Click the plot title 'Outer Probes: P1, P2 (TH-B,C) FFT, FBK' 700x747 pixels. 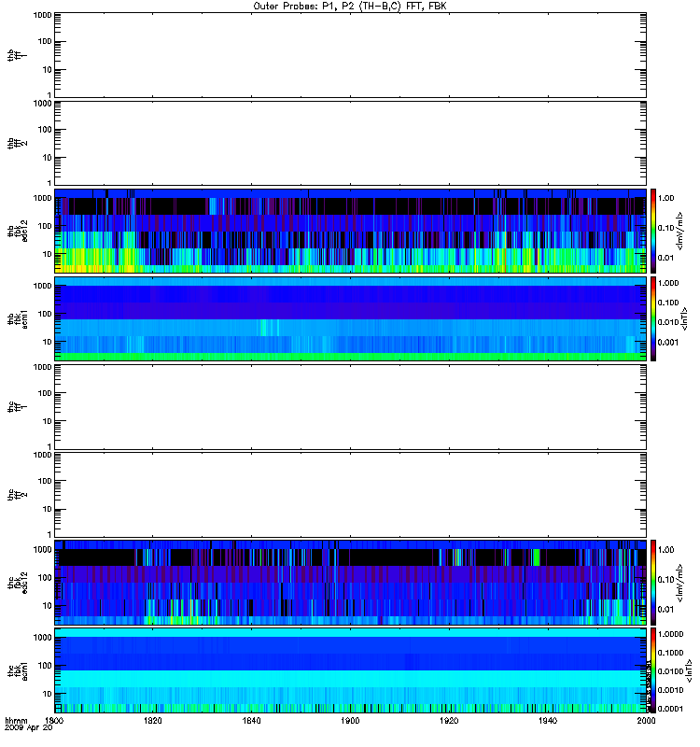pyautogui.click(x=350, y=7)
